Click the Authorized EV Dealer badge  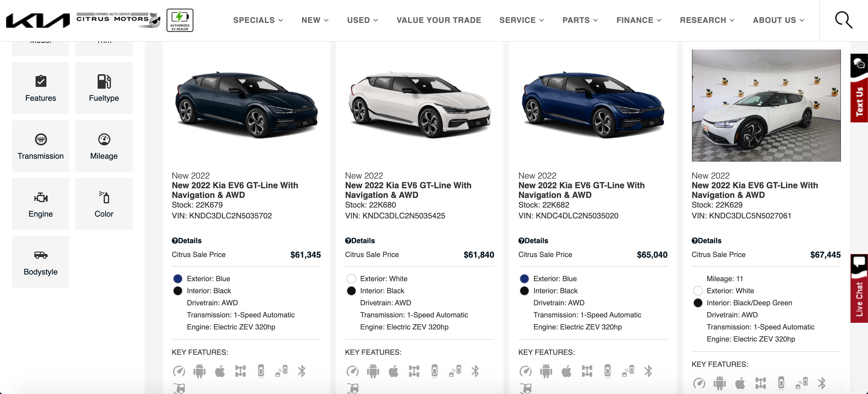point(180,20)
